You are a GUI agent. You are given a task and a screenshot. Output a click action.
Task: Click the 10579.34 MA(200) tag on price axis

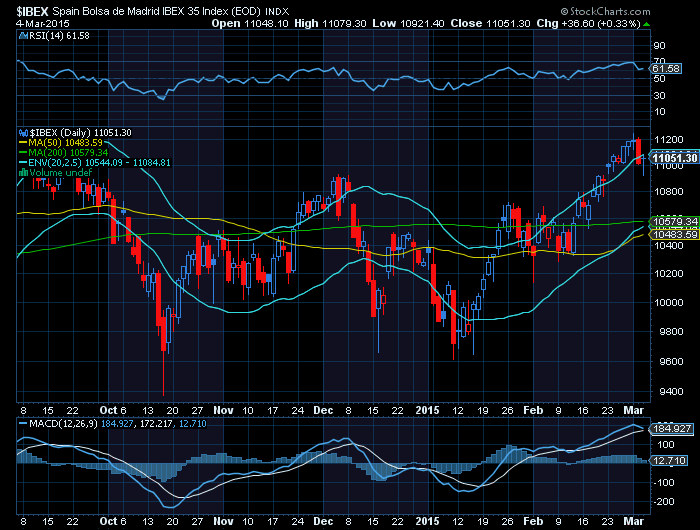pyautogui.click(x=675, y=221)
